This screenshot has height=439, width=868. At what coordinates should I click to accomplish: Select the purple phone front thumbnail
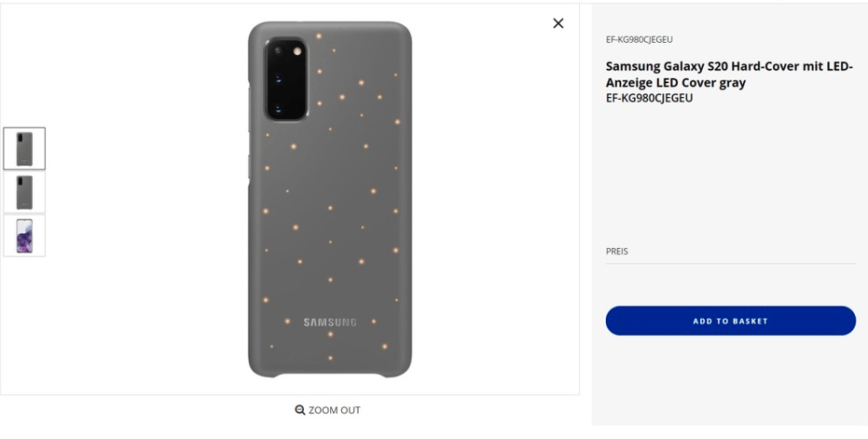tap(24, 236)
